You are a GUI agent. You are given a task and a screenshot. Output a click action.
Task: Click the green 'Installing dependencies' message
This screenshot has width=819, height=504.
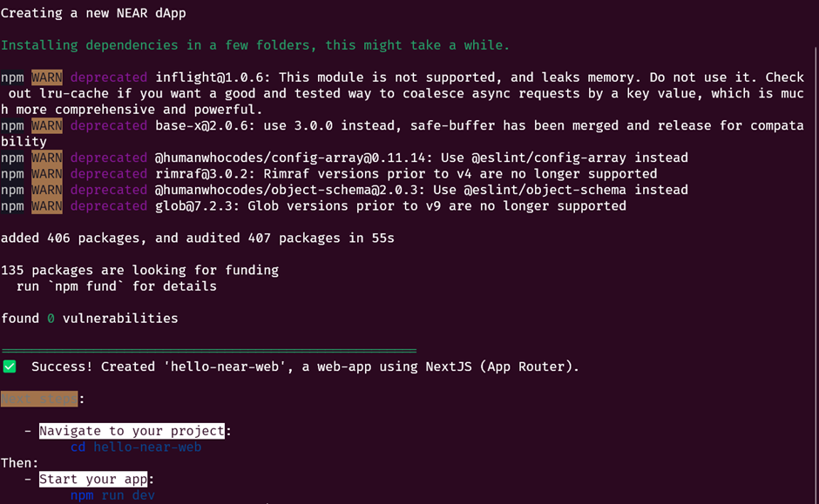pos(254,45)
